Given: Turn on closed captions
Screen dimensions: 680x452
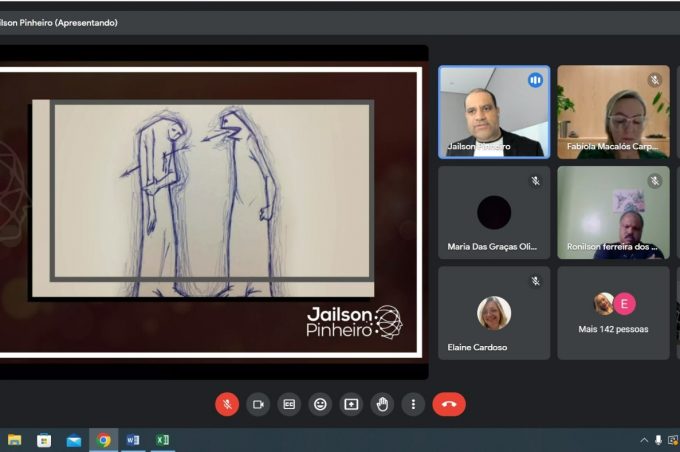Looking at the screenshot, I should click(289, 404).
